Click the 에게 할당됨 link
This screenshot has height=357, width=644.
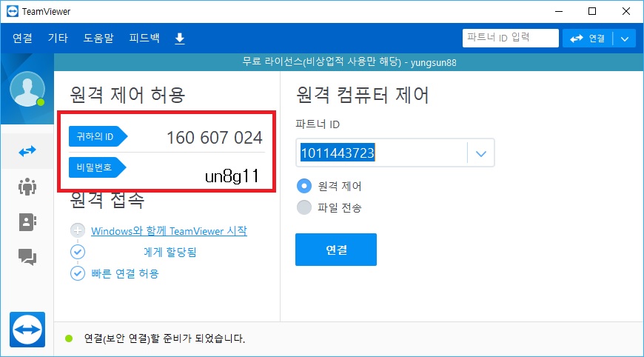click(170, 252)
